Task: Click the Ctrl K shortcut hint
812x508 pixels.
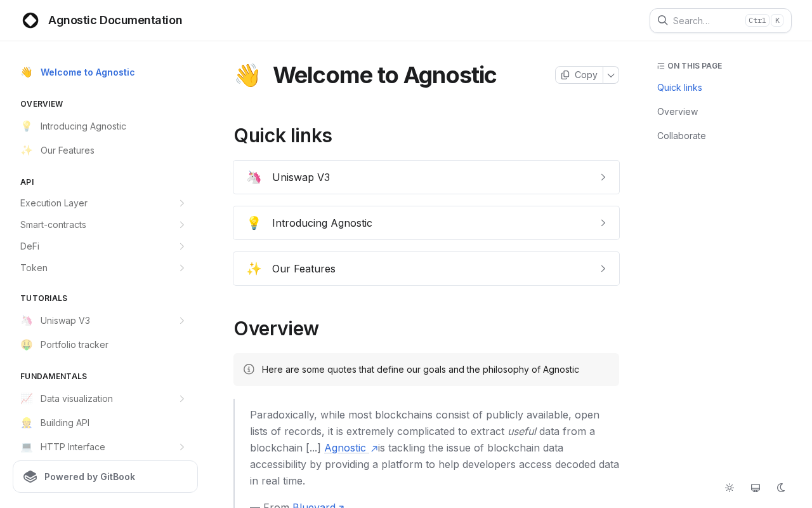Action: [x=764, y=20]
